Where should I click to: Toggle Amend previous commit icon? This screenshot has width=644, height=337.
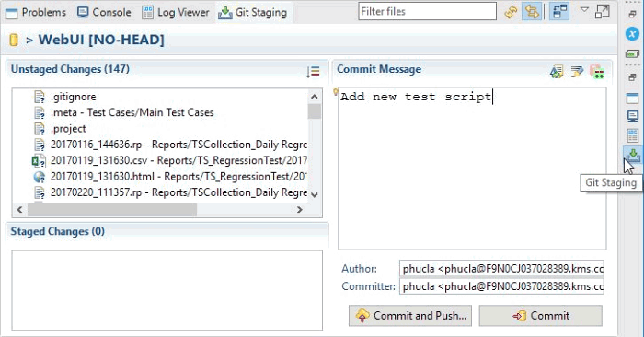click(557, 72)
